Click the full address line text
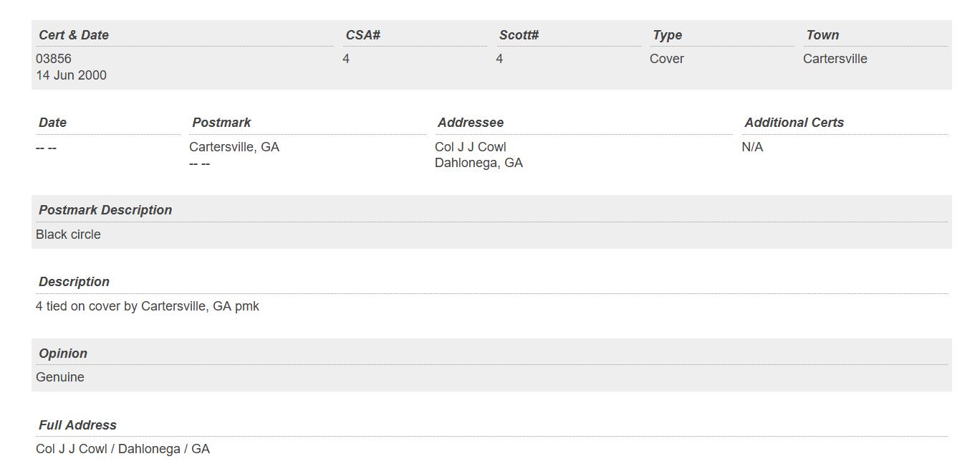Viewport: 980px width, 474px height. [x=123, y=449]
